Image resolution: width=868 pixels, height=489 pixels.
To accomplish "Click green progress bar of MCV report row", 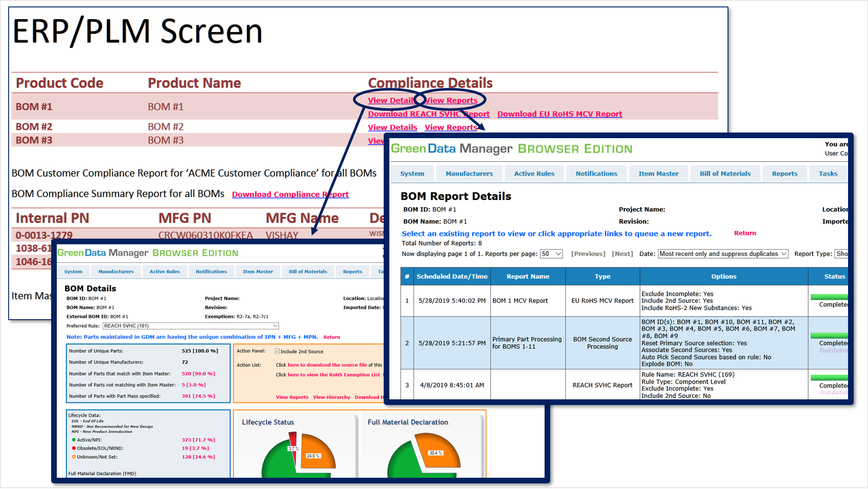I will 829,297.
